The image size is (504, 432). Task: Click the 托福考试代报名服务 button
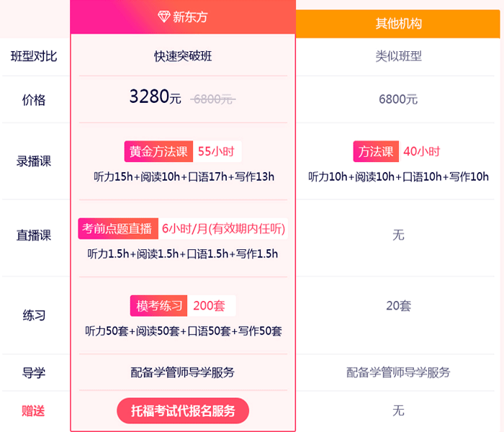(183, 411)
